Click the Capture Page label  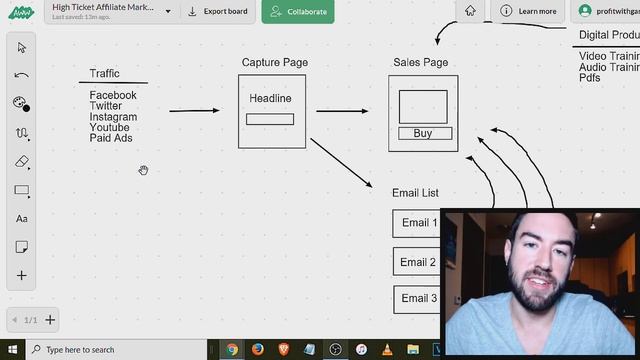(275, 62)
